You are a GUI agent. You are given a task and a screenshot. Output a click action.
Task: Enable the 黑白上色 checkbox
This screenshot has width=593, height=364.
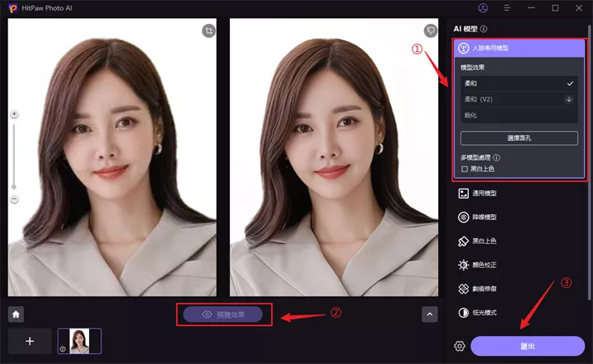(x=465, y=169)
